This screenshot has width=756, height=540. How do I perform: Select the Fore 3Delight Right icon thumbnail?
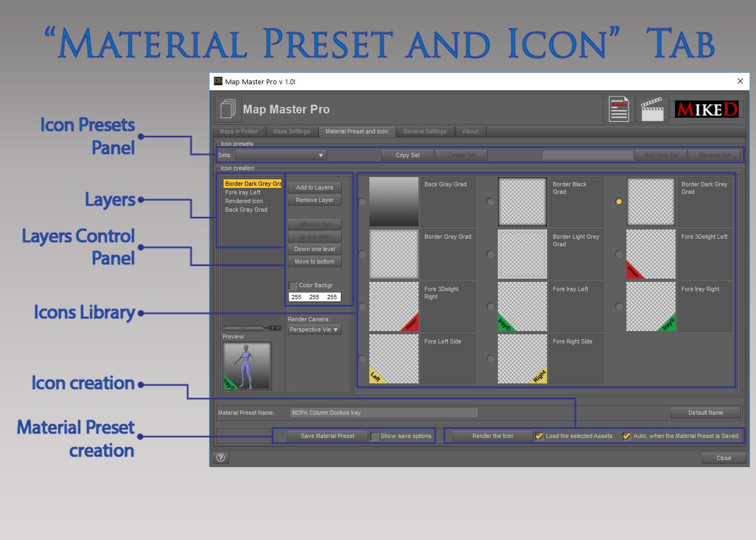tap(393, 306)
